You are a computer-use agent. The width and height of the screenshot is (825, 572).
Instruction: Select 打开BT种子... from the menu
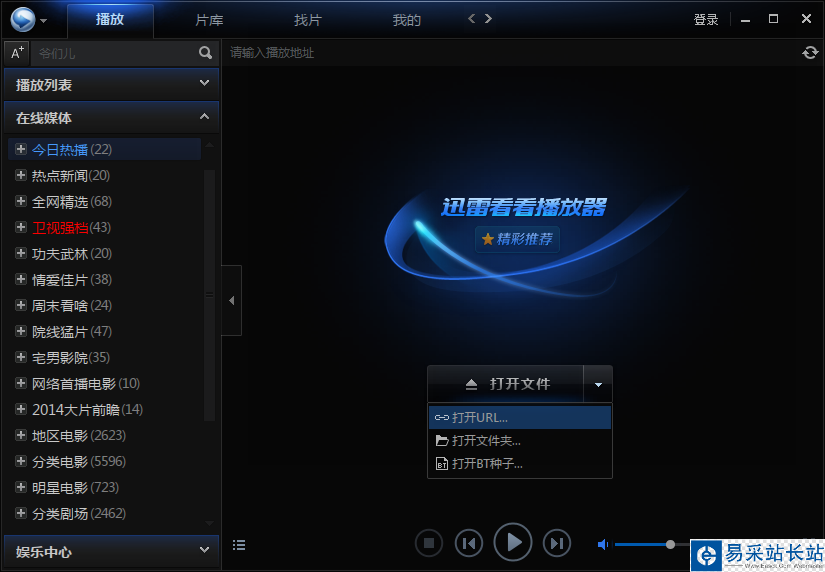(x=520, y=464)
